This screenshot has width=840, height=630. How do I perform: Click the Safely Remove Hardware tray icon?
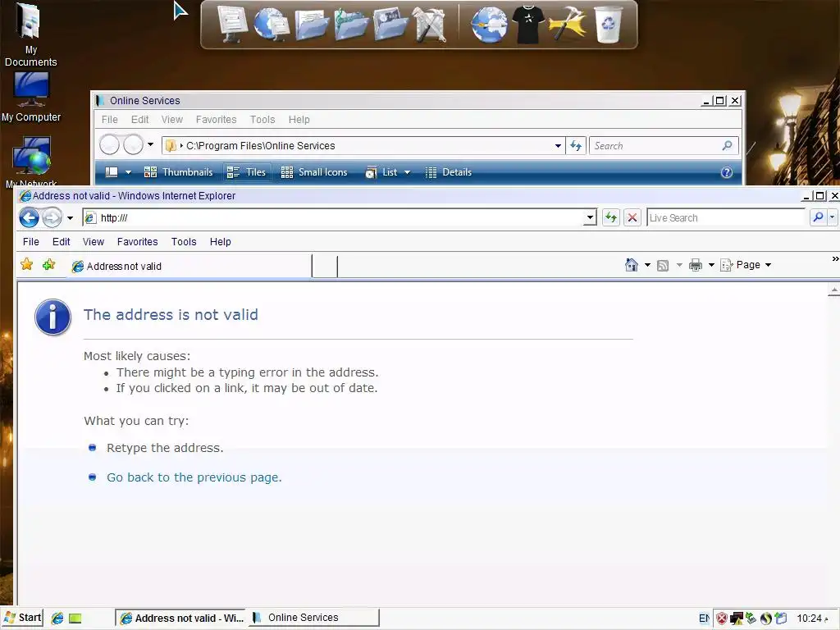click(x=751, y=619)
